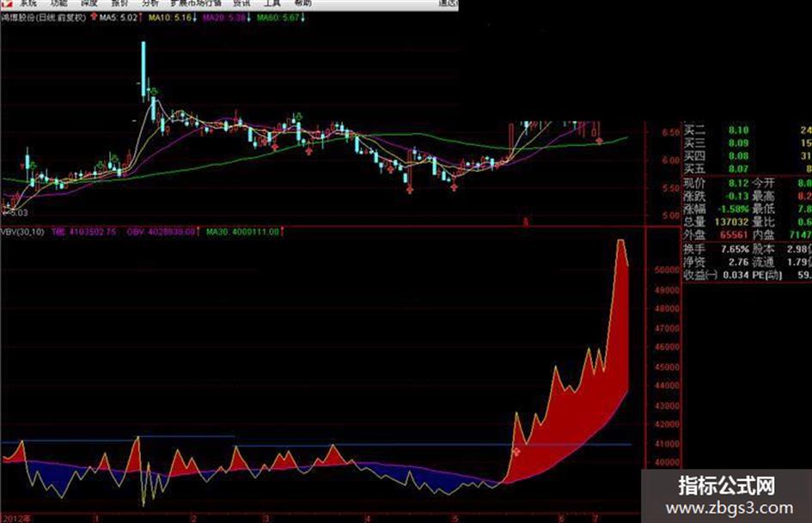The image size is (812, 523).
Task: Click the 50000 label on the VBV axis
Action: (x=667, y=271)
